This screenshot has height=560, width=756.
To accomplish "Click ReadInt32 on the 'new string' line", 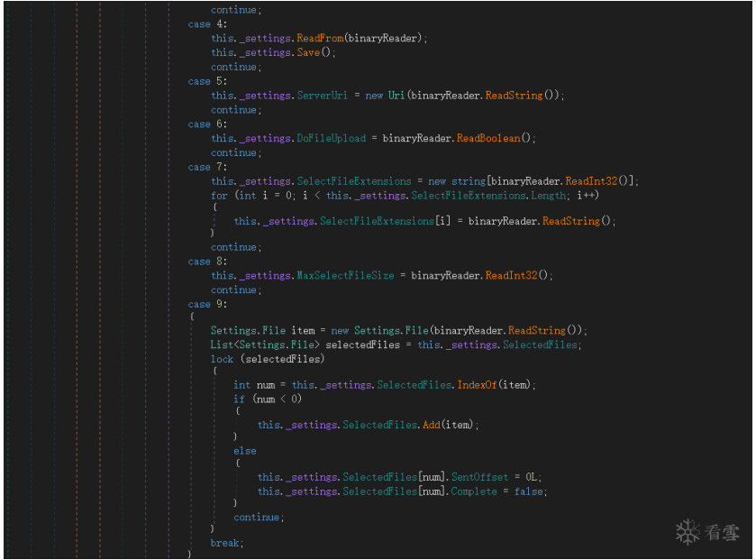I will pos(591,181).
